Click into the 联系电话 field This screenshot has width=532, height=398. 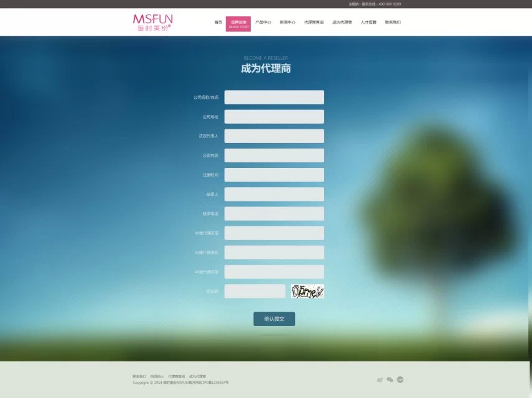274,214
